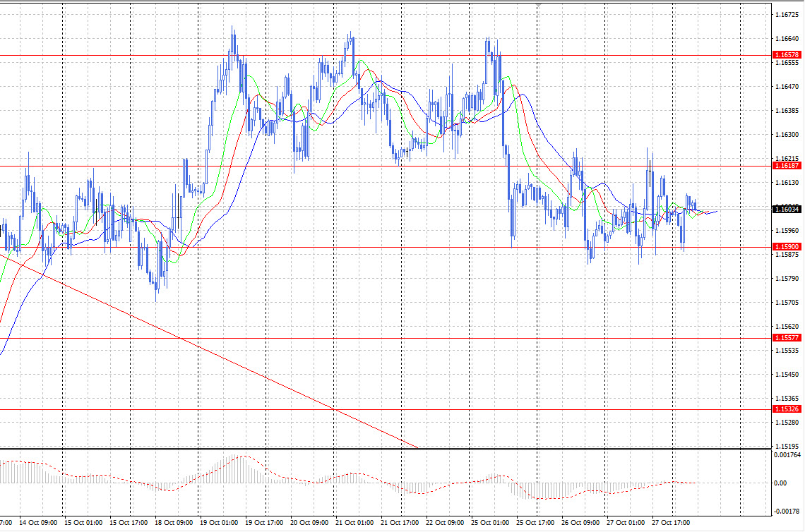Click the 1.16725 price scale label
The width and height of the screenshot is (805, 532).
pos(787,15)
